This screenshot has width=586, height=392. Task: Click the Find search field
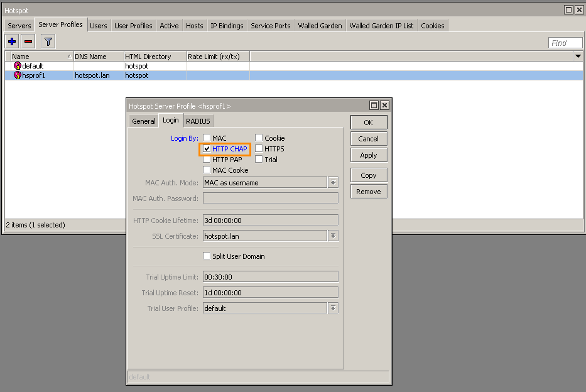click(565, 43)
